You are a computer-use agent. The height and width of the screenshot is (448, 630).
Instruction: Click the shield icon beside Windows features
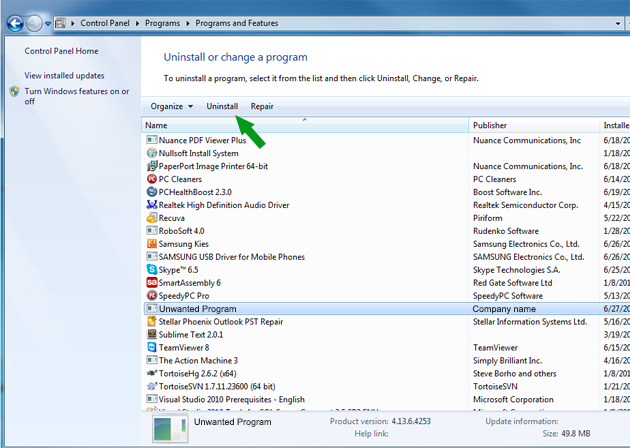14,91
